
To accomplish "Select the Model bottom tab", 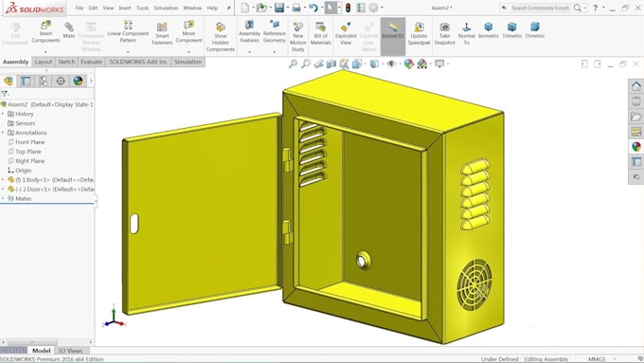I will click(x=41, y=351).
